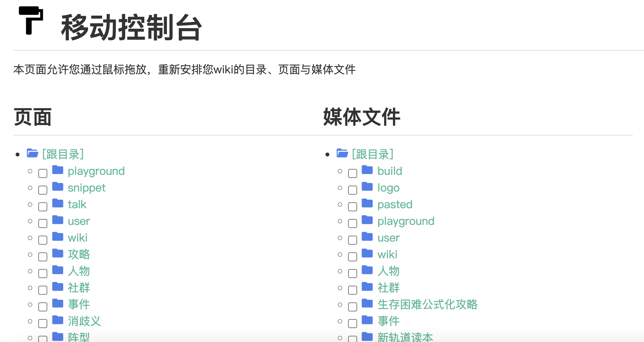Select the checkbox for media 生存困难公式化攻略
644x342 pixels.
click(353, 307)
